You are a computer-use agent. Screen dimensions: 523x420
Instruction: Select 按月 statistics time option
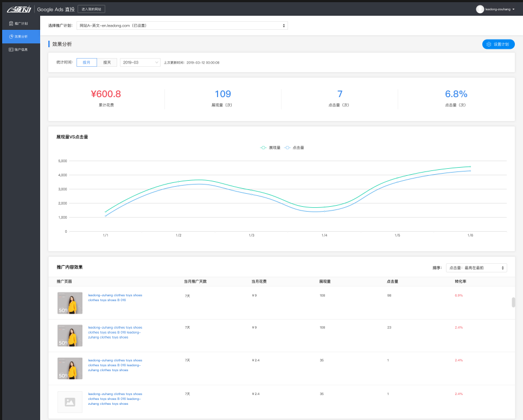tap(87, 62)
